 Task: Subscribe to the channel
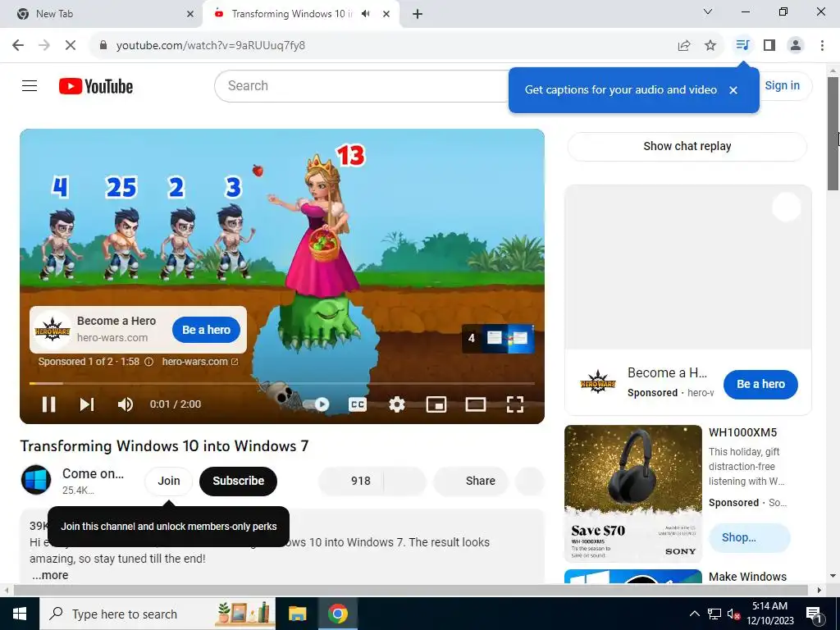pos(239,481)
